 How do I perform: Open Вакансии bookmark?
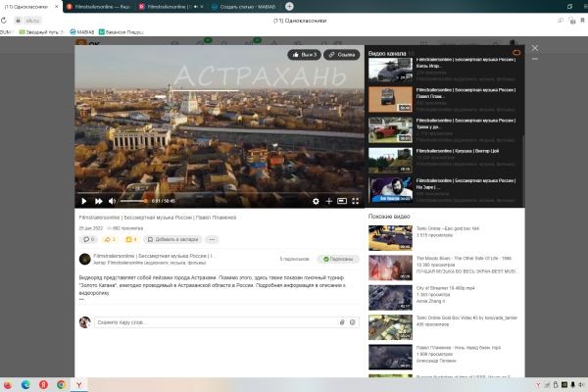click(122, 32)
